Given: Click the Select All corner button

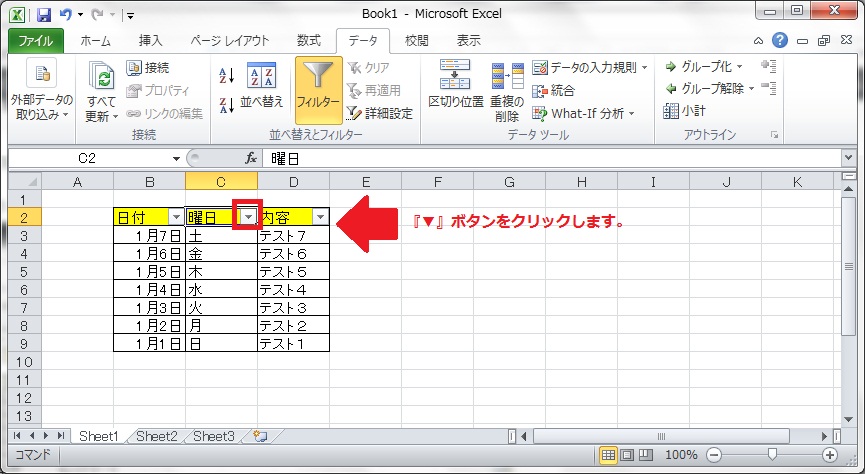Looking at the screenshot, I should coord(25,181).
